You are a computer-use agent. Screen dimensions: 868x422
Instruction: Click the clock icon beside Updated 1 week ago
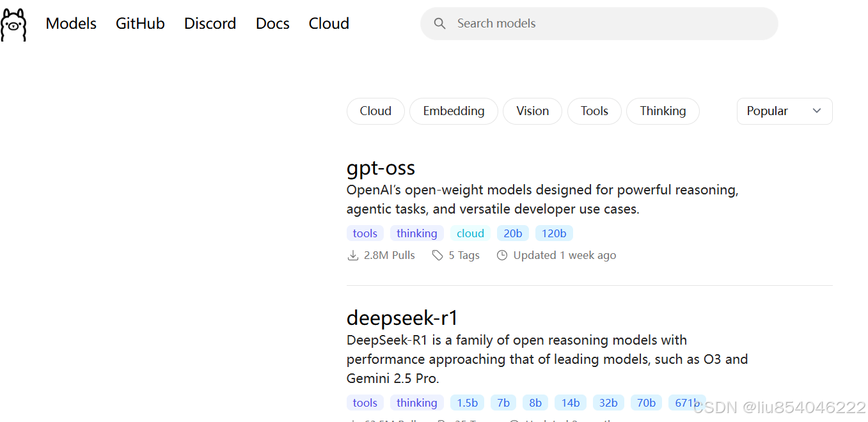(x=502, y=256)
